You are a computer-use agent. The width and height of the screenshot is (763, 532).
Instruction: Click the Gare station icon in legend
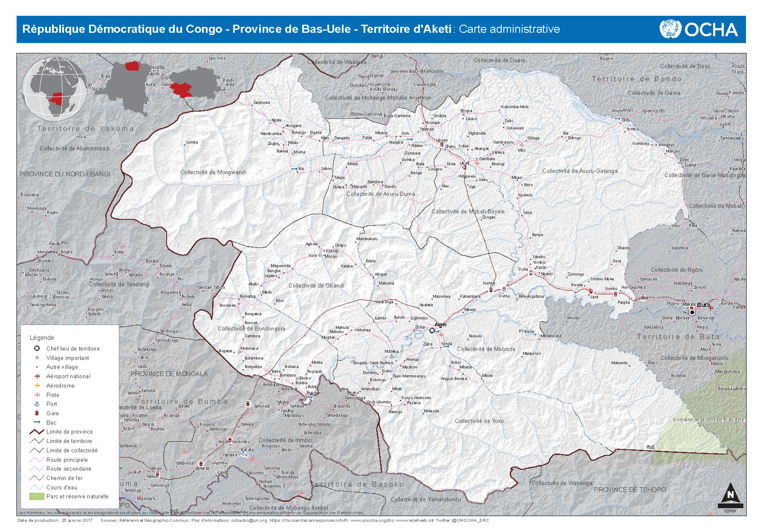37,413
